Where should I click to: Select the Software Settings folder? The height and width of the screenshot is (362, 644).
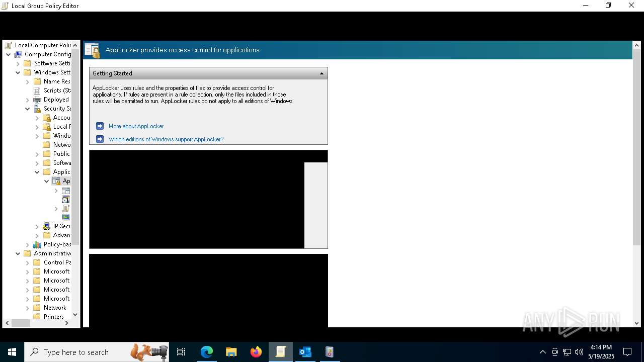47,63
